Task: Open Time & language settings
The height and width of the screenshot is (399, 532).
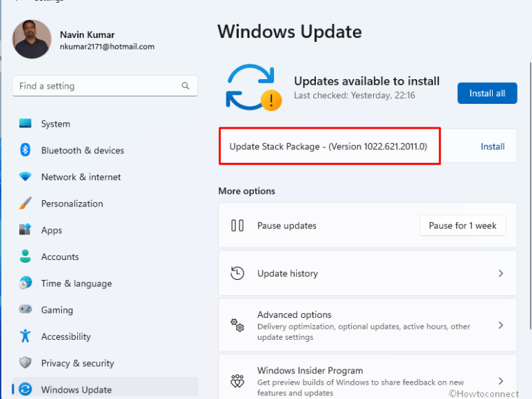Action: 105,283
